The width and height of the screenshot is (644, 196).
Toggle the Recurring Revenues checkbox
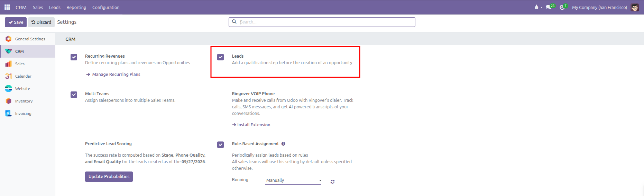click(74, 57)
